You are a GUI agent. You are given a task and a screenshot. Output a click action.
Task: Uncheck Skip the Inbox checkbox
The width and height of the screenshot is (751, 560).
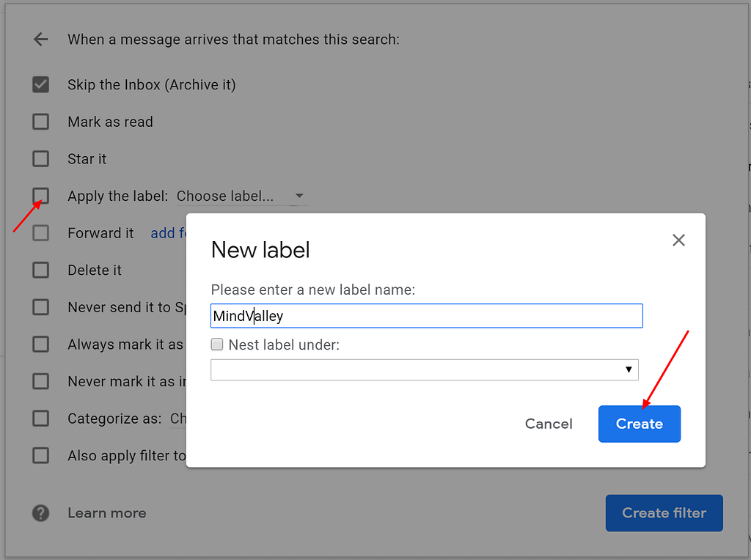point(41,85)
